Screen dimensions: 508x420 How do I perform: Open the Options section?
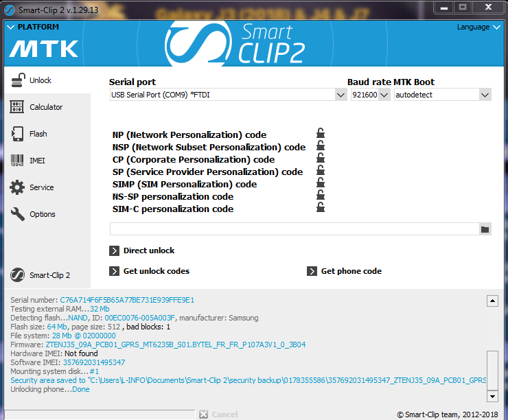tap(47, 214)
